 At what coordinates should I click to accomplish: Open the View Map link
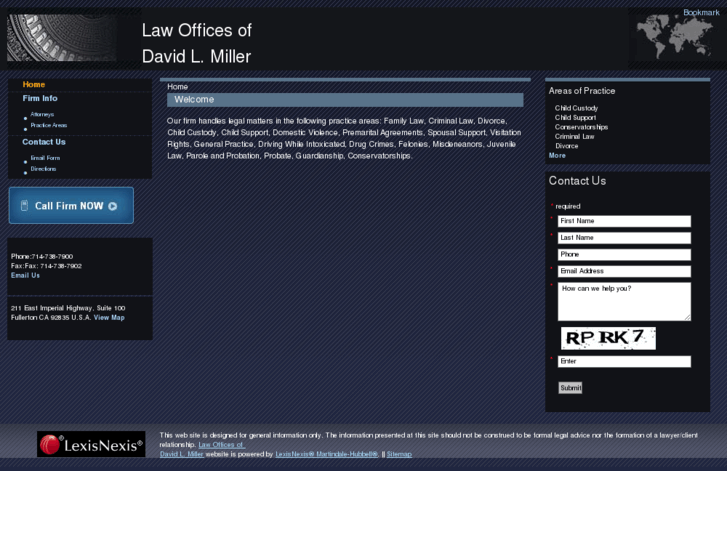click(x=109, y=318)
